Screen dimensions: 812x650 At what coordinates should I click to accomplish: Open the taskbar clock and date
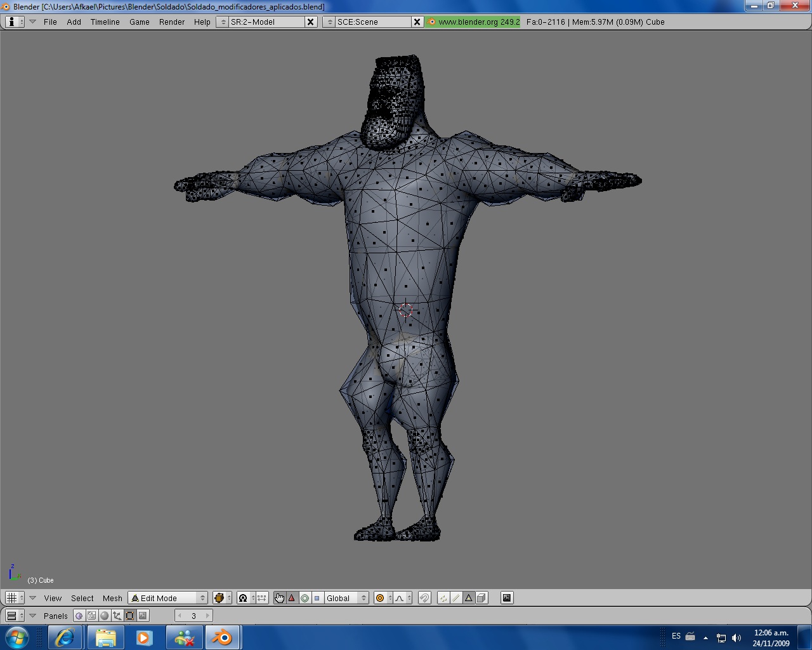(x=771, y=637)
